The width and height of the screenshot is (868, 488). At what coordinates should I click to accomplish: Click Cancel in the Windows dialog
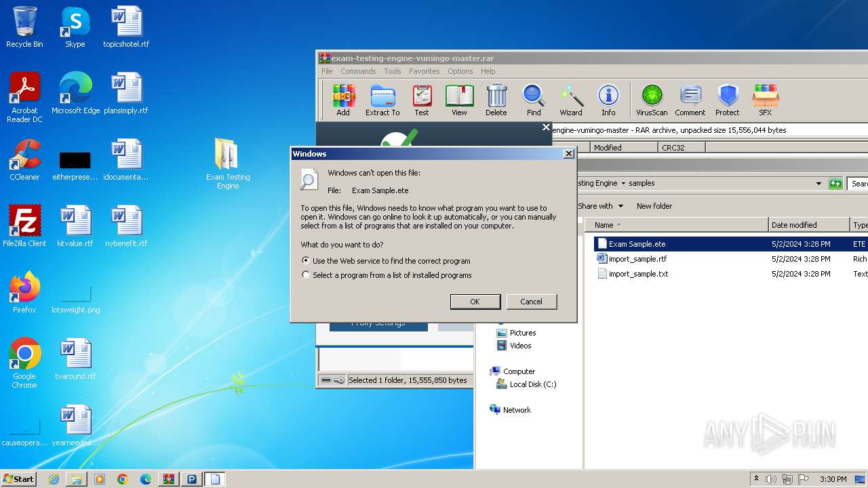(531, 302)
